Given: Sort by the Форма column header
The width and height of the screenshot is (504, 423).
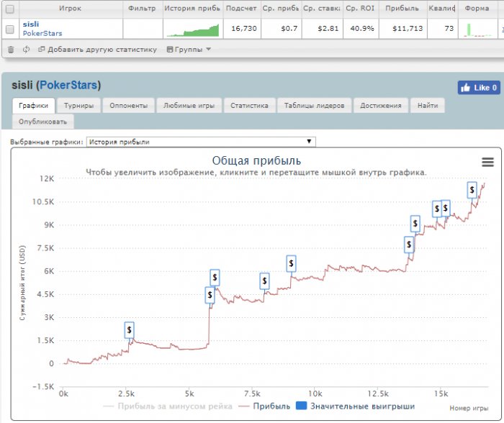Looking at the screenshot, I should (477, 9).
